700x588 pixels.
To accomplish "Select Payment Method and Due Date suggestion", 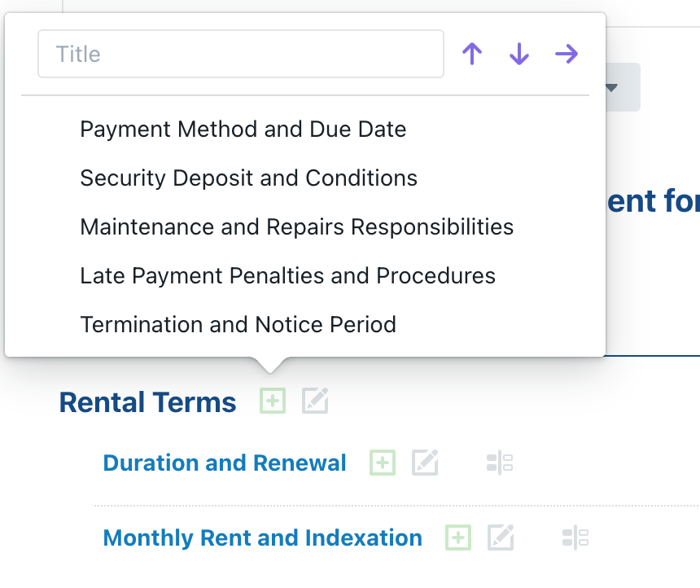I will point(243,129).
